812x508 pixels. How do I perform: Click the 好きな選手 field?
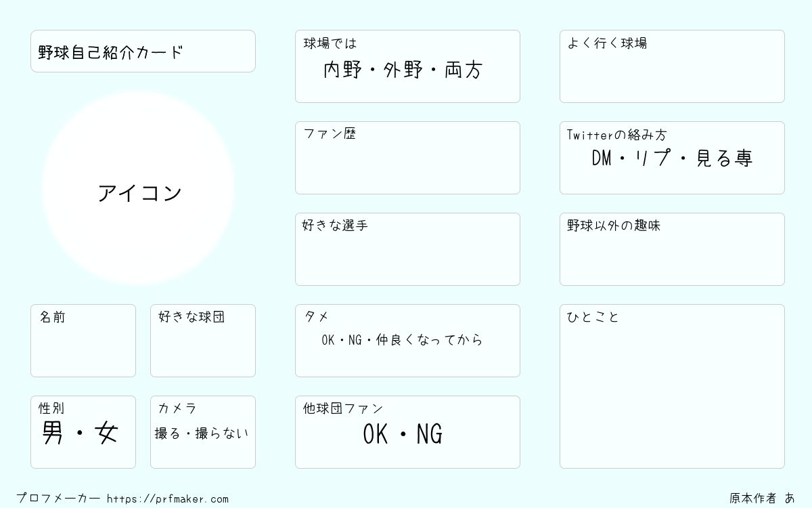407,249
